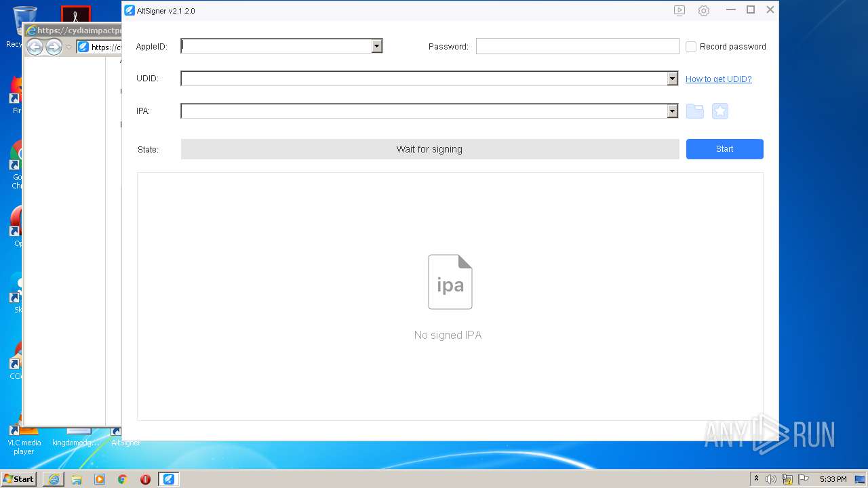Launch Opera from the taskbar
This screenshot has width=868, height=488.
pos(145,479)
